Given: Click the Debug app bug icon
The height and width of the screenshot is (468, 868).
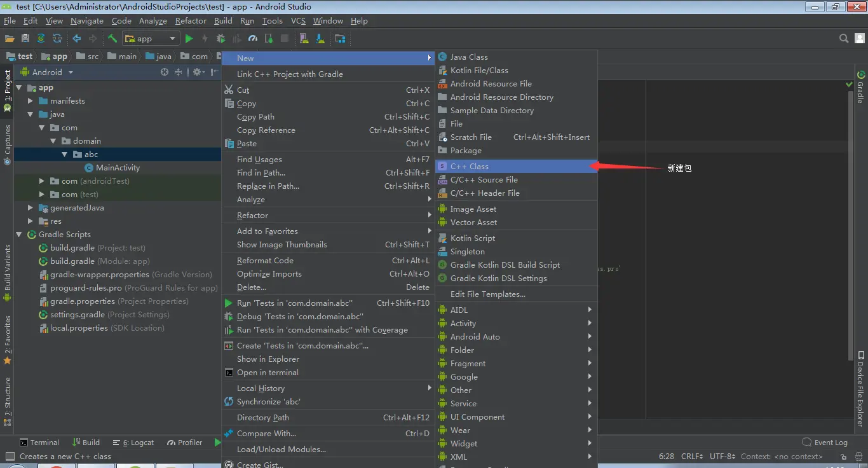Looking at the screenshot, I should click(x=220, y=39).
